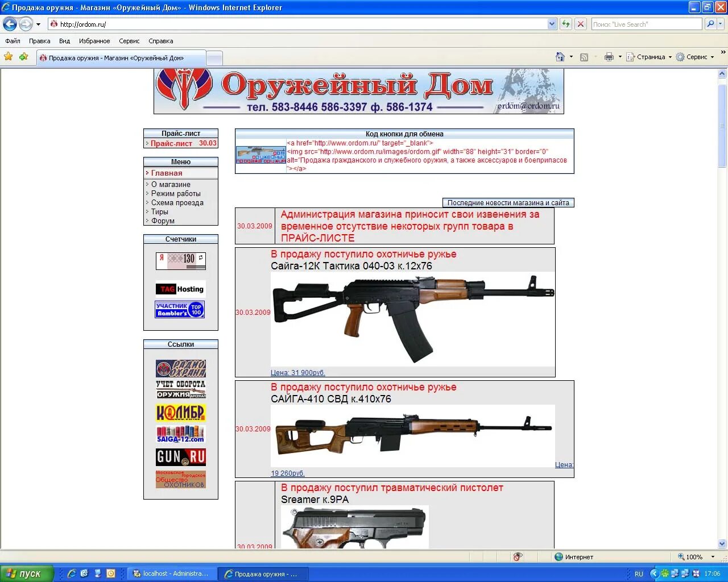728x582 pixels.
Task: Open the Сервис gear toolbar menu
Action: click(695, 57)
